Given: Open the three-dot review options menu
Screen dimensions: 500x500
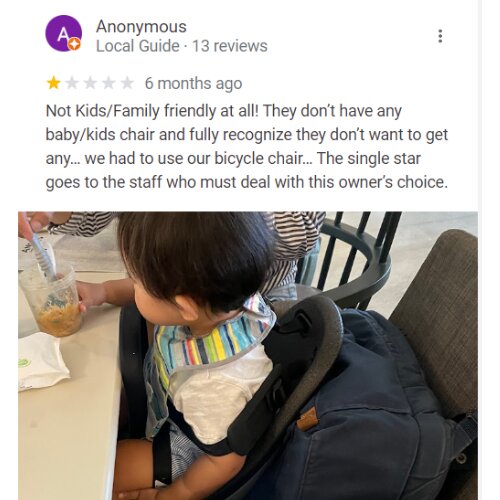Looking at the screenshot, I should coord(440,36).
